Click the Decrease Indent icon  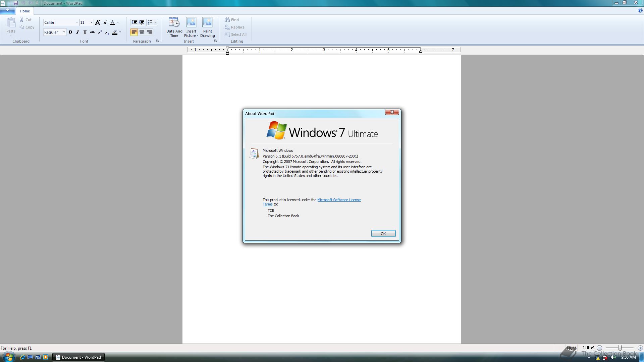(x=134, y=22)
